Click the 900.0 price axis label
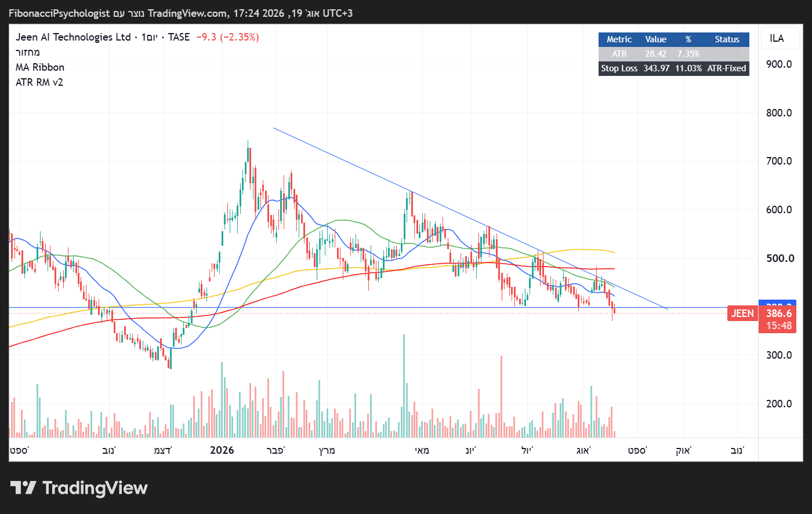The width and height of the screenshot is (812, 514). point(779,64)
